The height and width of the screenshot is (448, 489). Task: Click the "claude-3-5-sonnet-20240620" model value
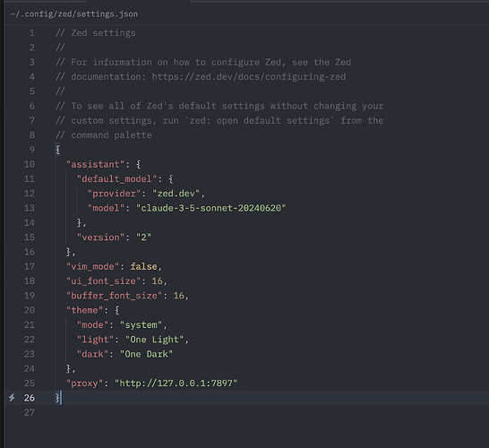click(x=211, y=208)
